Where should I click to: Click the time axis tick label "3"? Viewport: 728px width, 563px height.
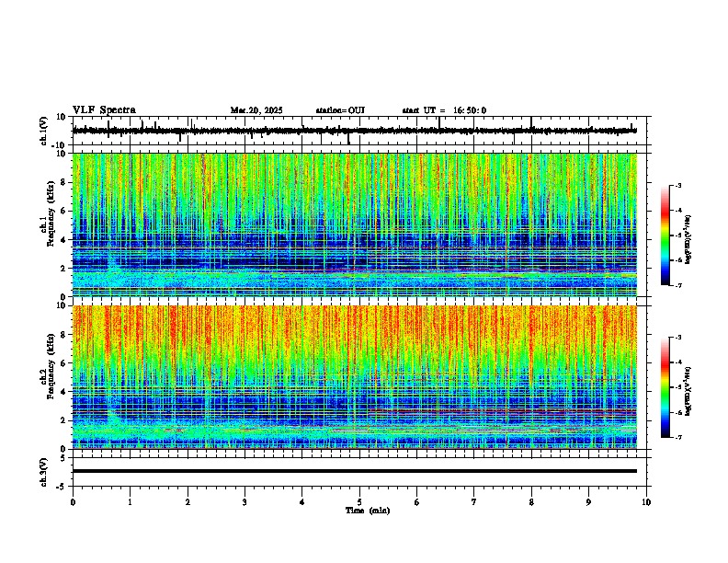245,502
